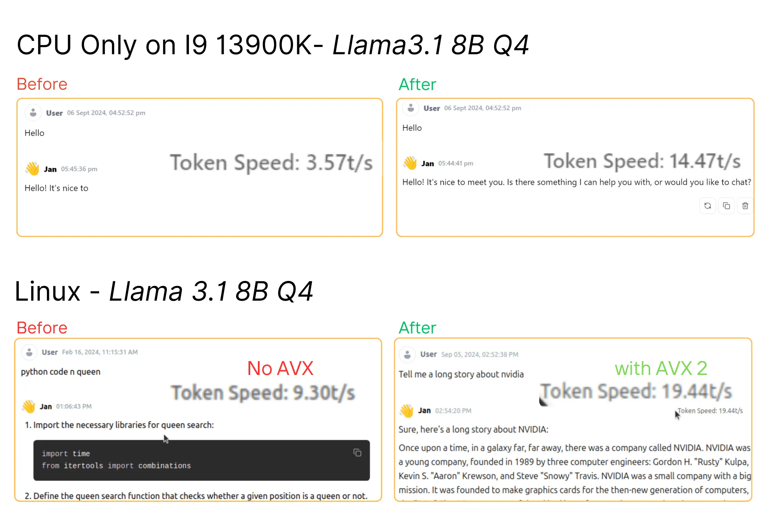
Task: Delete the Jan response with trash icon
Action: tap(745, 206)
